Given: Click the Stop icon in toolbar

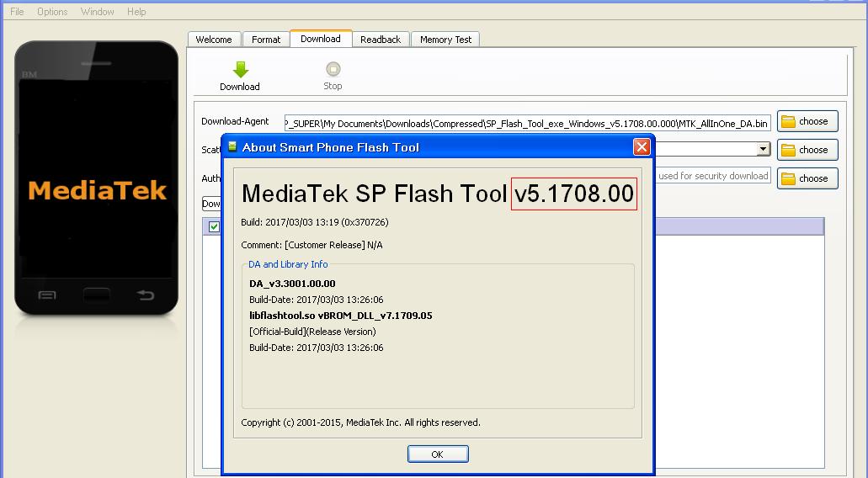Looking at the screenshot, I should click(x=333, y=69).
